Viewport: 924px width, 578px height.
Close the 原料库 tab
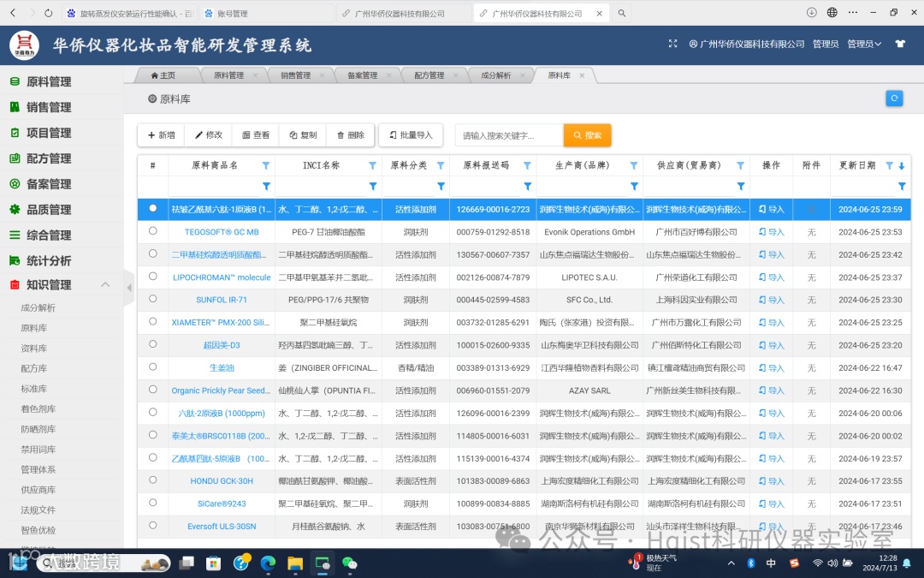[x=582, y=75]
